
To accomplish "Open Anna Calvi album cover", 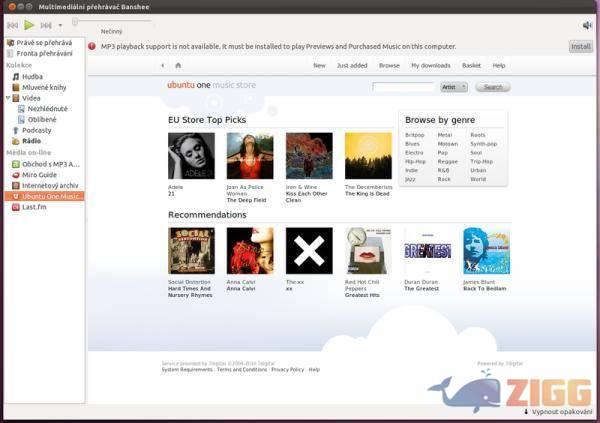I will click(250, 251).
